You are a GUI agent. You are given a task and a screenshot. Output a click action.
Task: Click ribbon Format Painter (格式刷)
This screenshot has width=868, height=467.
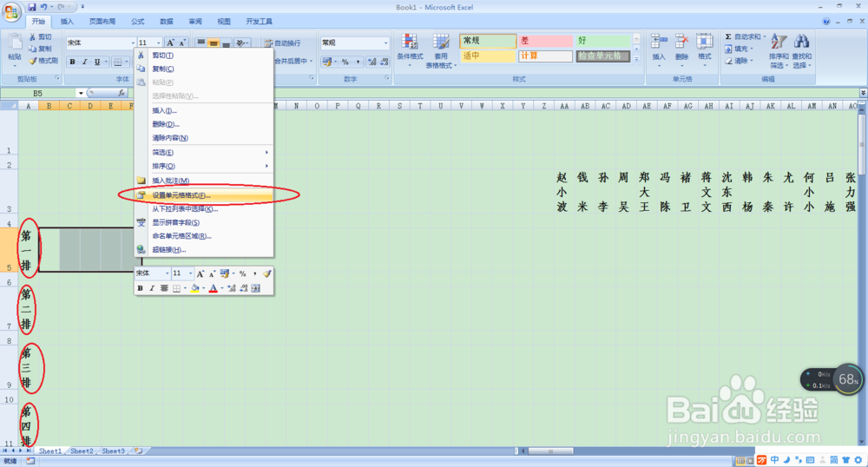point(43,61)
